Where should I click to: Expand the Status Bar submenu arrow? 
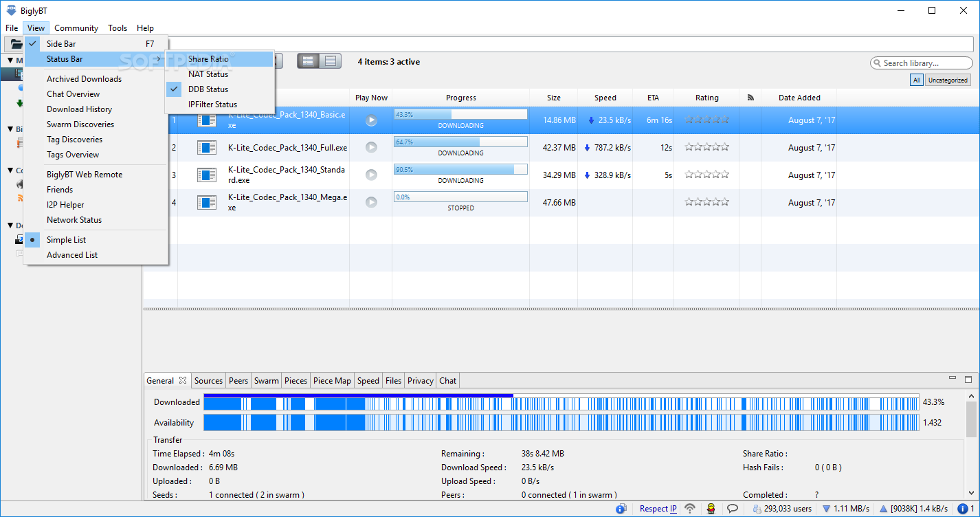[x=159, y=59]
